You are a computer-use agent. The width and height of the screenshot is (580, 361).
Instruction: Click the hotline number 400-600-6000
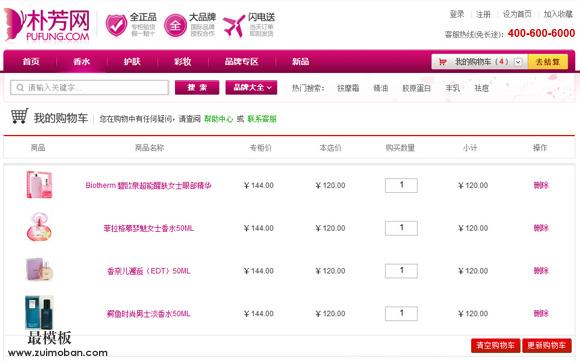(x=541, y=33)
